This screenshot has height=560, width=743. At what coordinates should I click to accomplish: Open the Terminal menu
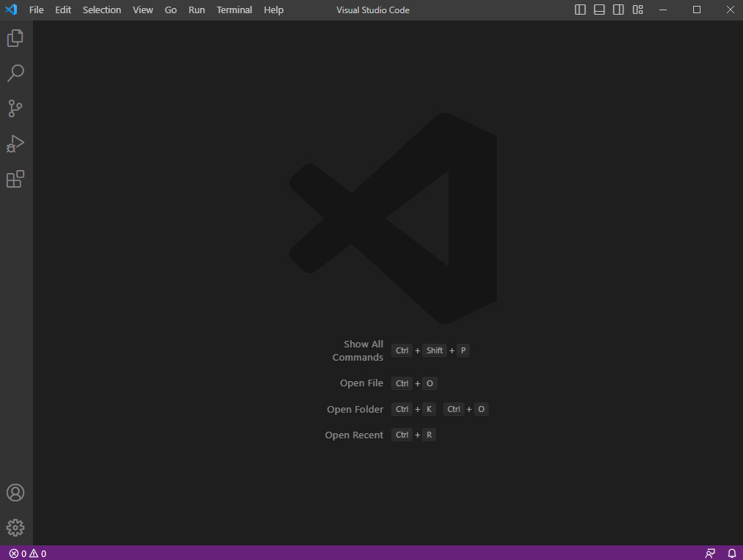tap(234, 10)
